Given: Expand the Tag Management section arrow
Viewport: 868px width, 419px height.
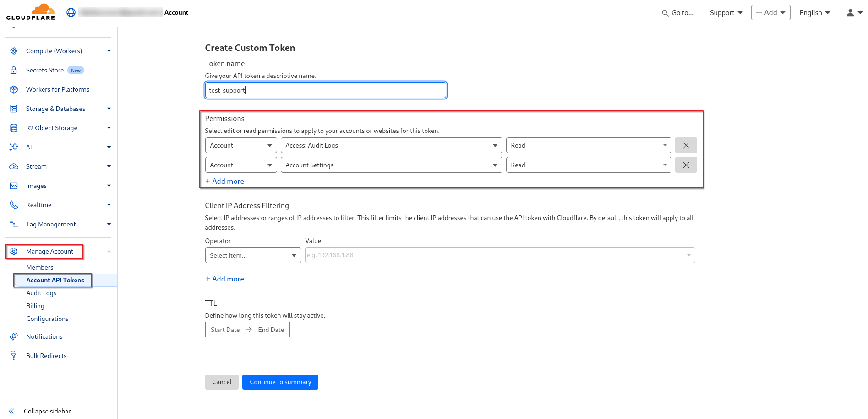Looking at the screenshot, I should click(x=109, y=224).
